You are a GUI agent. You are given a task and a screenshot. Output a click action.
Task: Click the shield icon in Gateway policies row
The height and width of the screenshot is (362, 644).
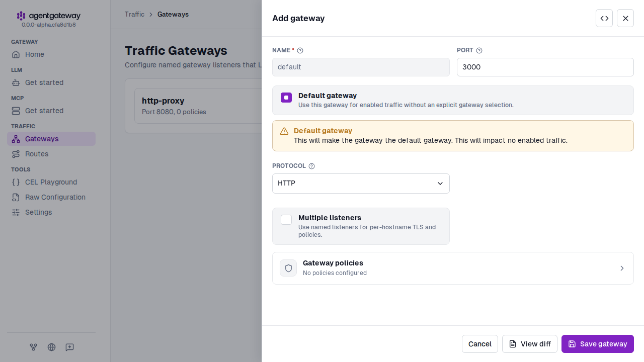(288, 268)
